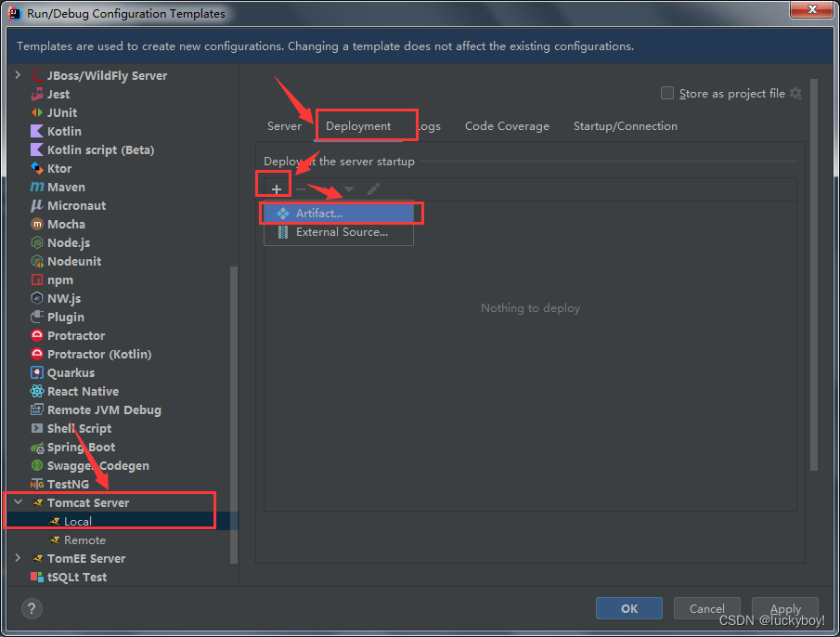
Task: Click the Nodeunit template icon
Action: click(x=37, y=262)
